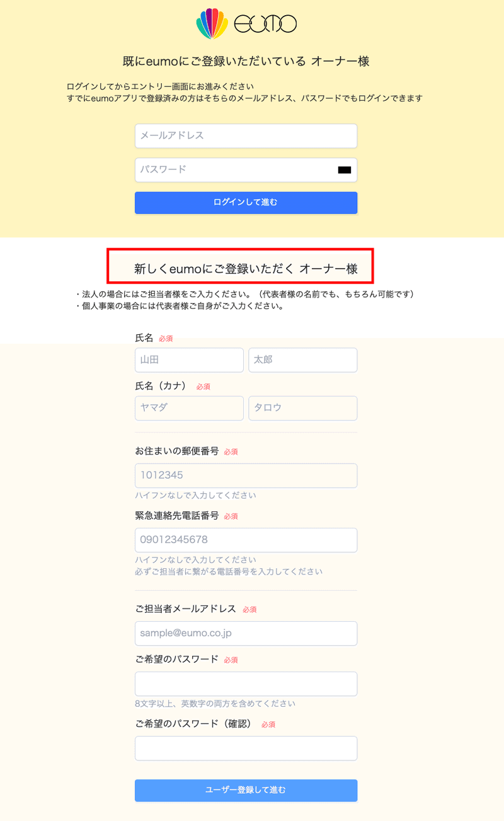Viewport: 504px width, 821px height.
Task: Click the hint 8文字以上、英数字の両方を含めてください
Action: (x=215, y=703)
